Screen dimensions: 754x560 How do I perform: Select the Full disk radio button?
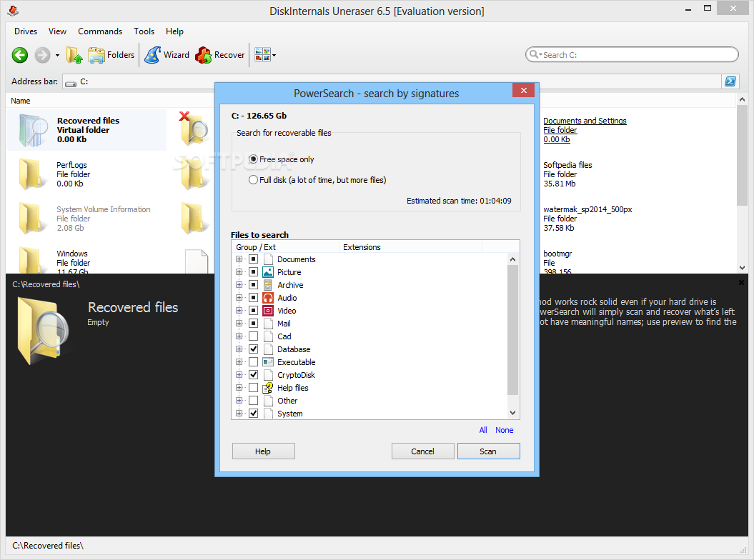pos(253,180)
